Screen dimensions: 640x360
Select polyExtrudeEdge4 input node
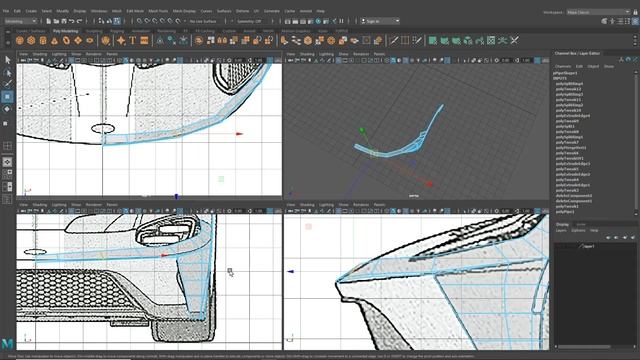tap(573, 116)
